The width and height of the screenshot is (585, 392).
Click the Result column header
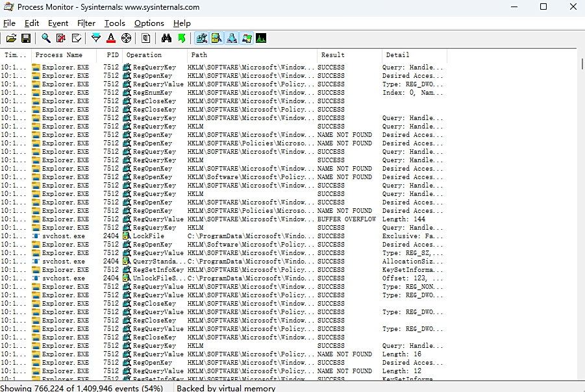click(x=332, y=55)
